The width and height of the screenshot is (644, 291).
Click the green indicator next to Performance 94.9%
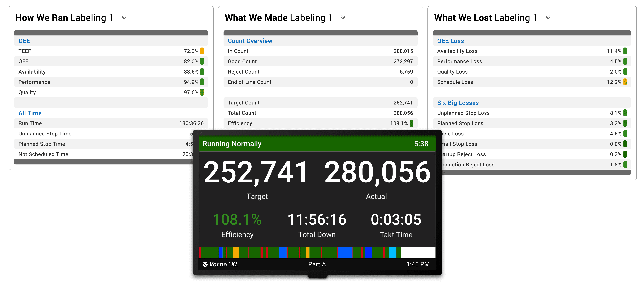tap(202, 82)
